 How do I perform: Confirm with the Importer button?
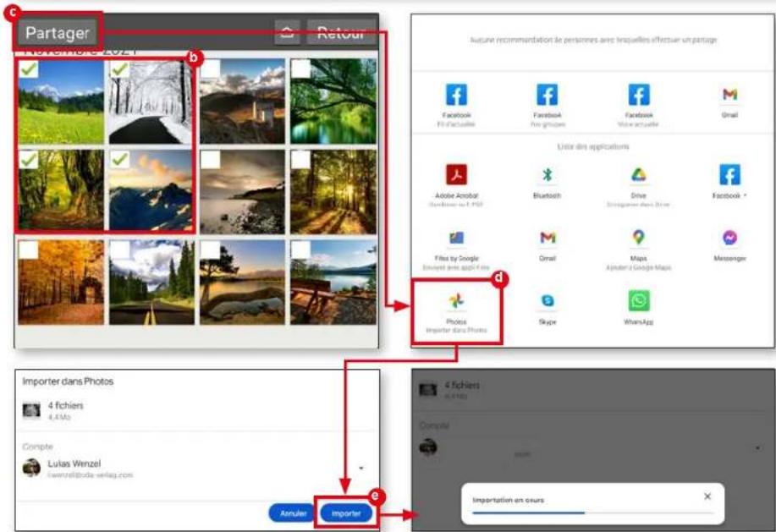[346, 513]
